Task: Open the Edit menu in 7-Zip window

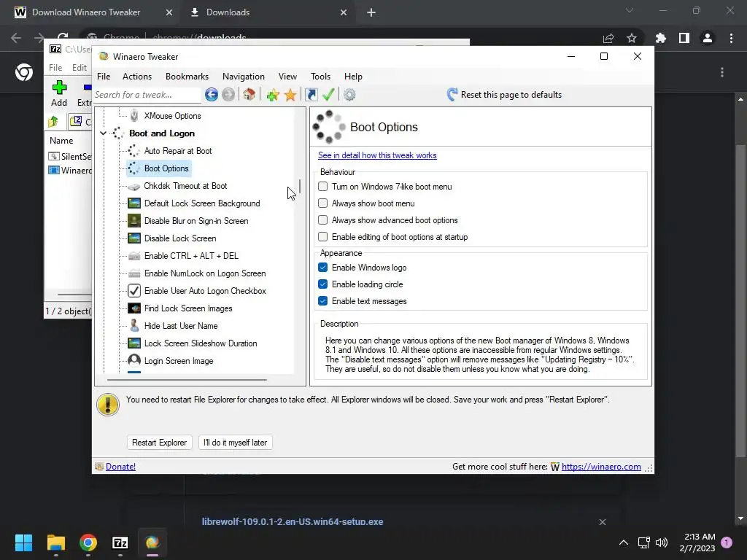Action: [79, 68]
